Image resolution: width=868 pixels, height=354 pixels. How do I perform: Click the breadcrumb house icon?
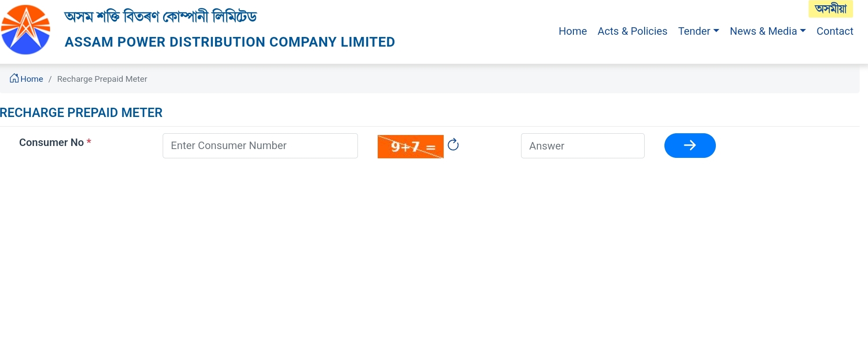coord(14,78)
